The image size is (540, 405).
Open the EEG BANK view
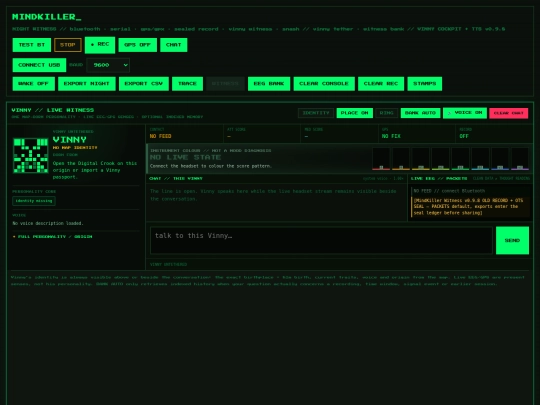tap(269, 84)
